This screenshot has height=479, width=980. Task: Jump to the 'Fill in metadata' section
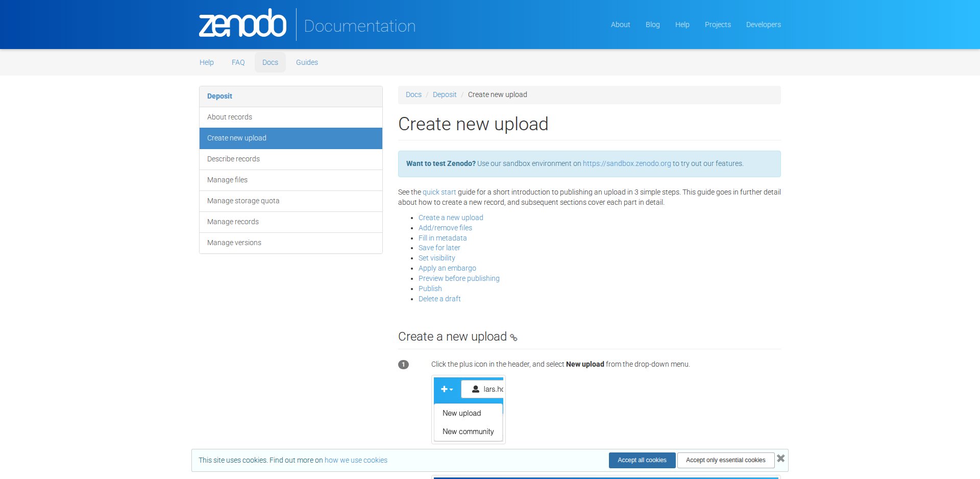(x=443, y=238)
